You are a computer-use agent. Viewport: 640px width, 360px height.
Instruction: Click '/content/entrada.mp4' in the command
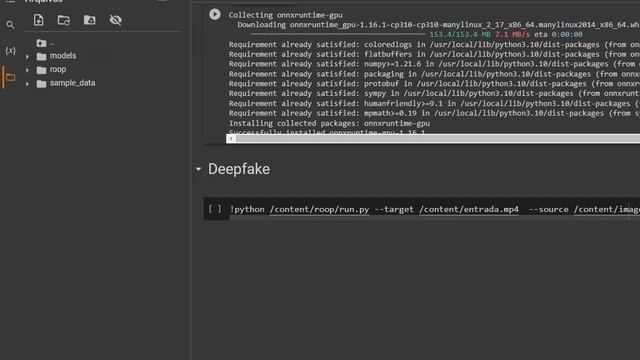click(469, 209)
